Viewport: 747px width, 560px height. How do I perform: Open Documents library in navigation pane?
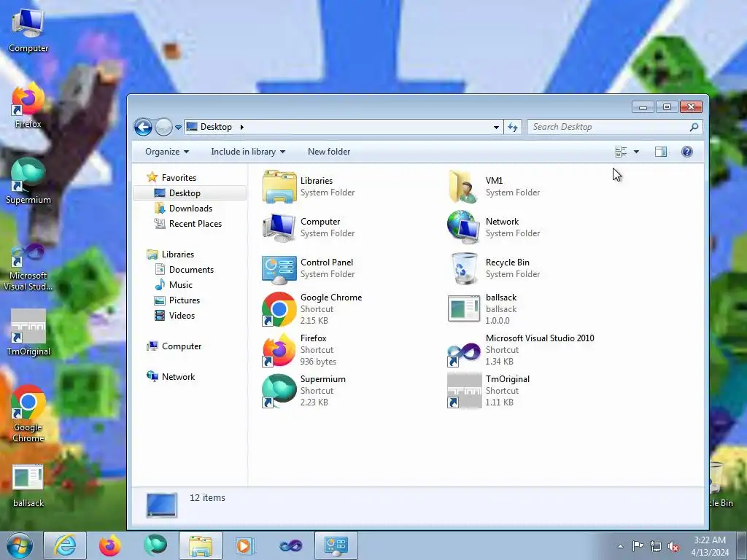pyautogui.click(x=191, y=270)
